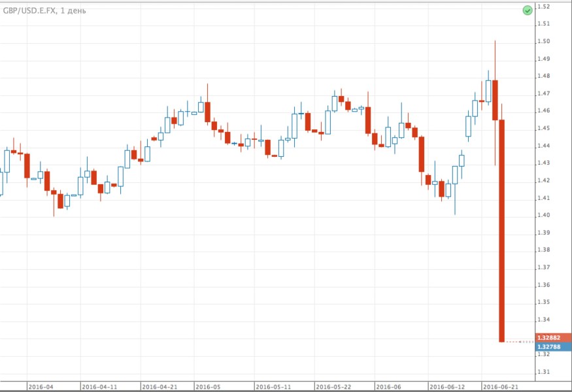Click the red dashed current price line
Screen dimensions: 572x392
click(x=521, y=342)
